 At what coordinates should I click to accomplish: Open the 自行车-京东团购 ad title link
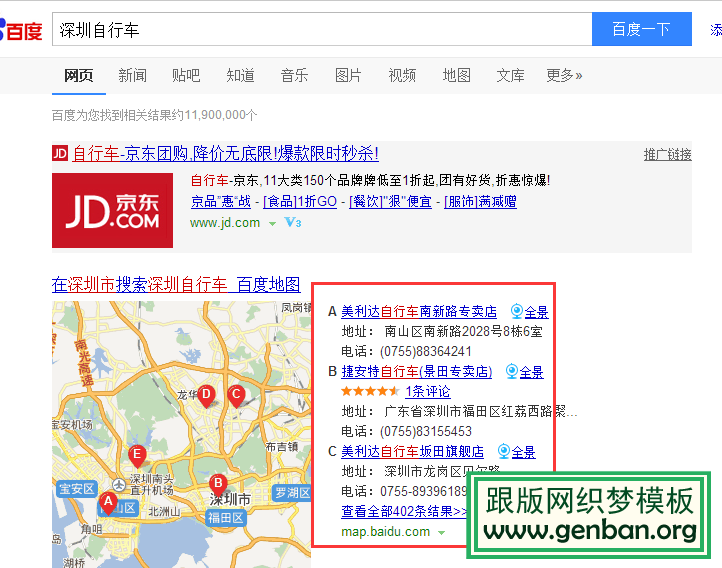click(x=226, y=154)
